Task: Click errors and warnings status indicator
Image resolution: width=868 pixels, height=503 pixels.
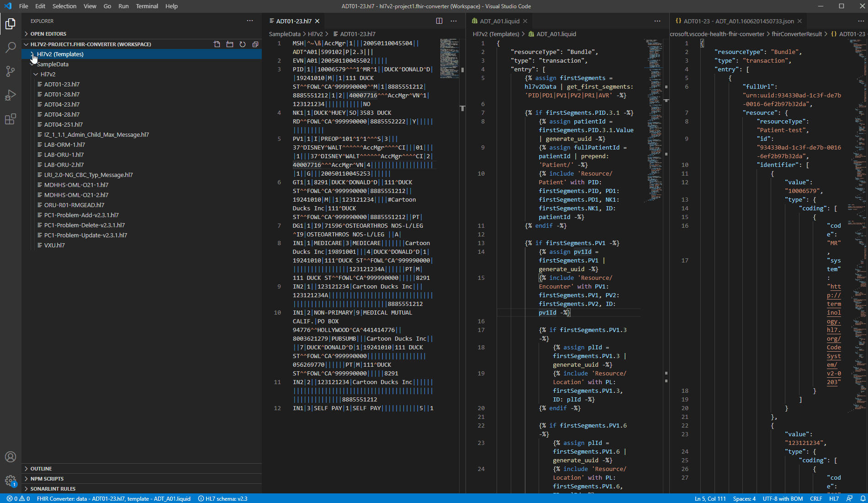Action: 18,498
